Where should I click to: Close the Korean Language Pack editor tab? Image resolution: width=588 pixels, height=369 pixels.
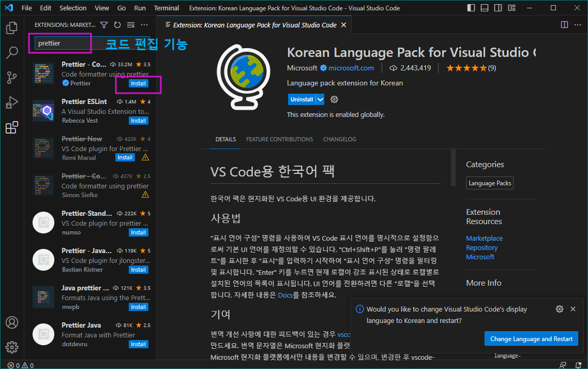[343, 25]
